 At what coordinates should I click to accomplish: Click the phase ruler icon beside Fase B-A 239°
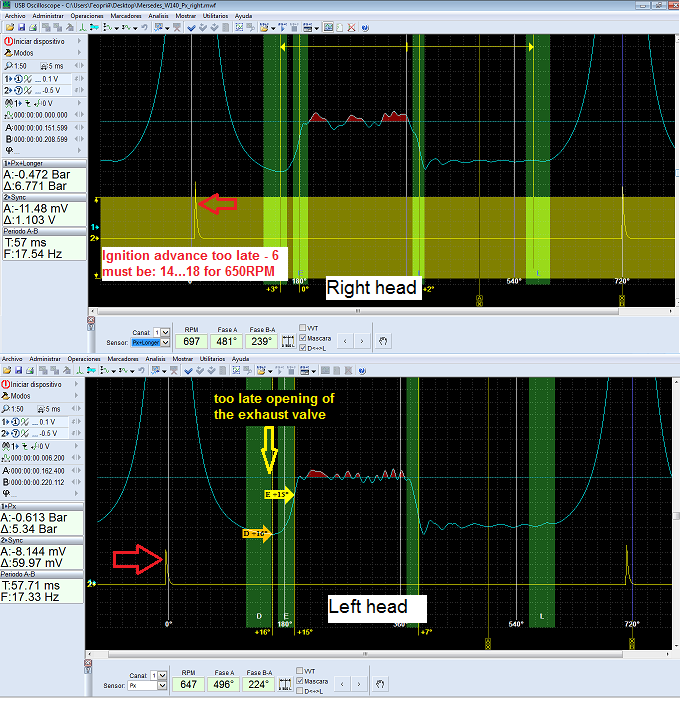point(288,342)
